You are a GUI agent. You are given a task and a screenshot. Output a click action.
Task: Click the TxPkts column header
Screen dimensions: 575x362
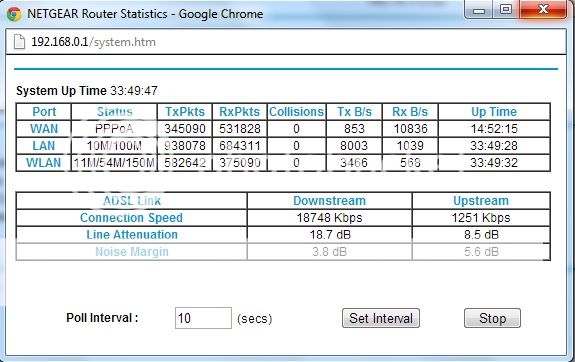[x=185, y=111]
